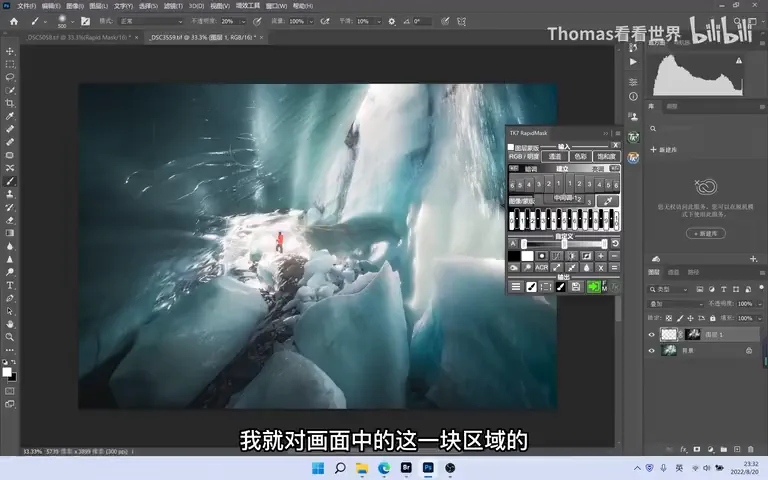
Task: Click the middle handle of TK7 custom slider
Action: tap(564, 243)
